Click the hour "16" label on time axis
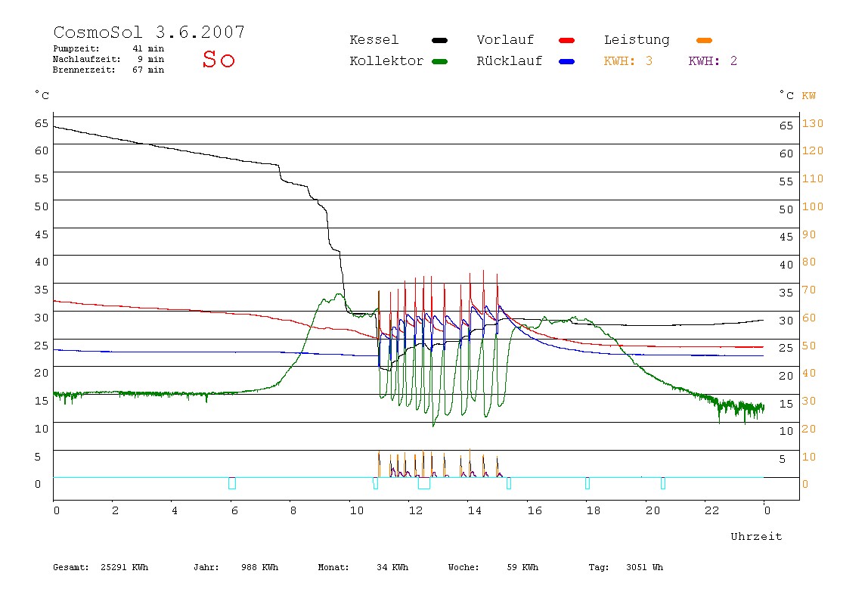The height and width of the screenshot is (614, 868). [x=535, y=510]
